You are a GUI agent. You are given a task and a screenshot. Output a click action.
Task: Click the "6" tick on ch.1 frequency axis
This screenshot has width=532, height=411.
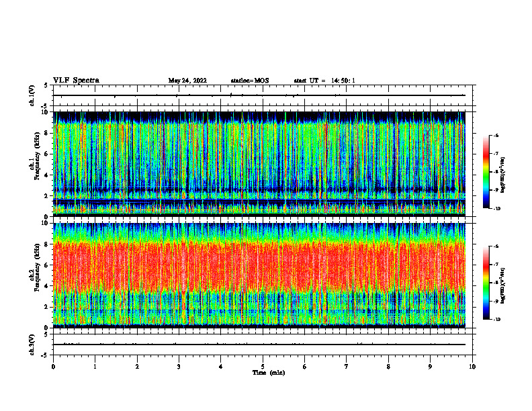(48, 154)
